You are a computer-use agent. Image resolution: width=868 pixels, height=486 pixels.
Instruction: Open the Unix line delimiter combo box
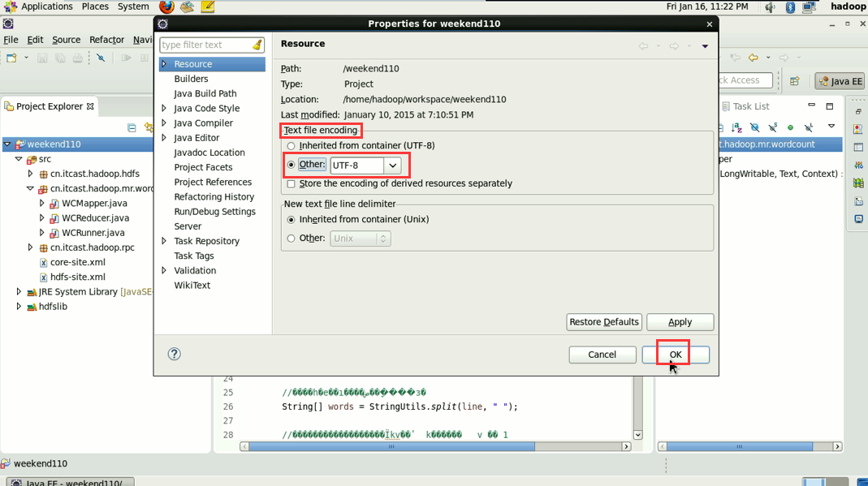[361, 239]
